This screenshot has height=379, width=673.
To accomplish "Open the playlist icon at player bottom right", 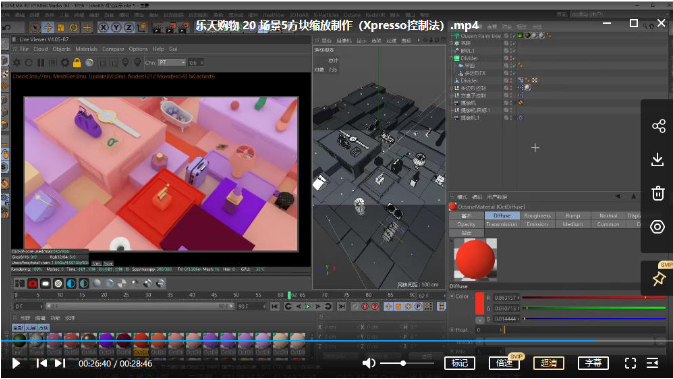I will (652, 363).
